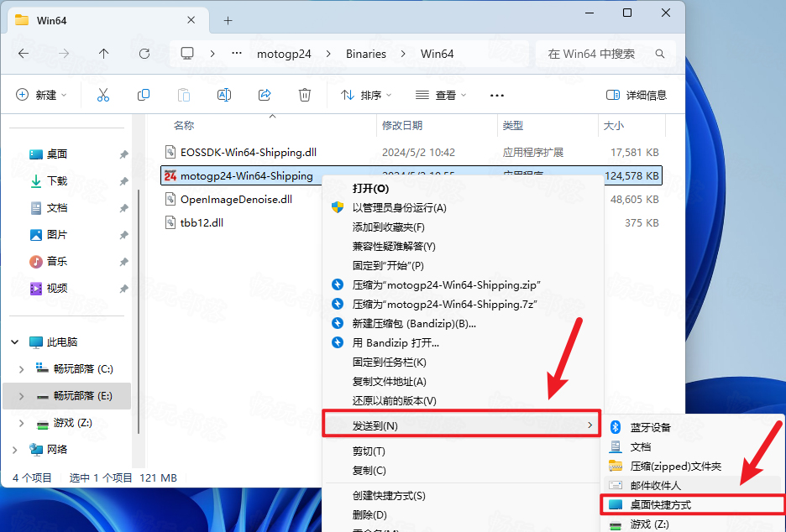The width and height of the screenshot is (786, 532).
Task: Open the 排序 sort dropdown
Action: pyautogui.click(x=366, y=95)
